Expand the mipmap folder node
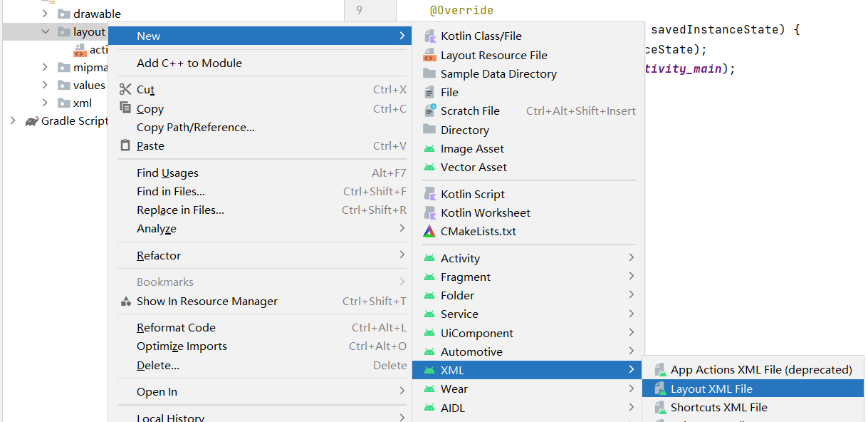 45,67
